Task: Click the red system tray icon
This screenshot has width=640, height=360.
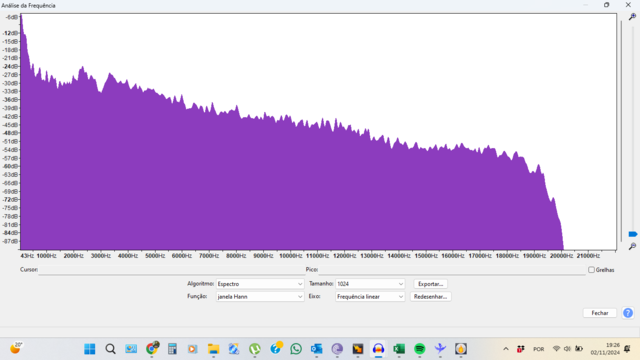Action: 520,349
